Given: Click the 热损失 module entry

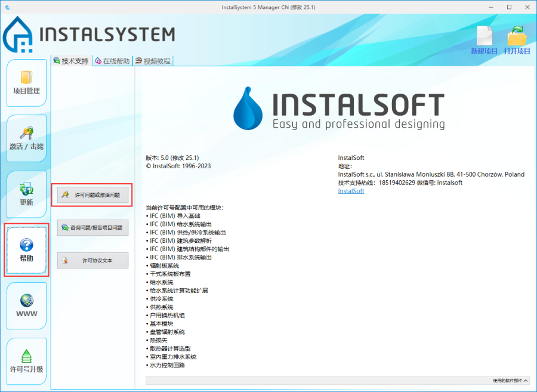Looking at the screenshot, I should pos(157,340).
